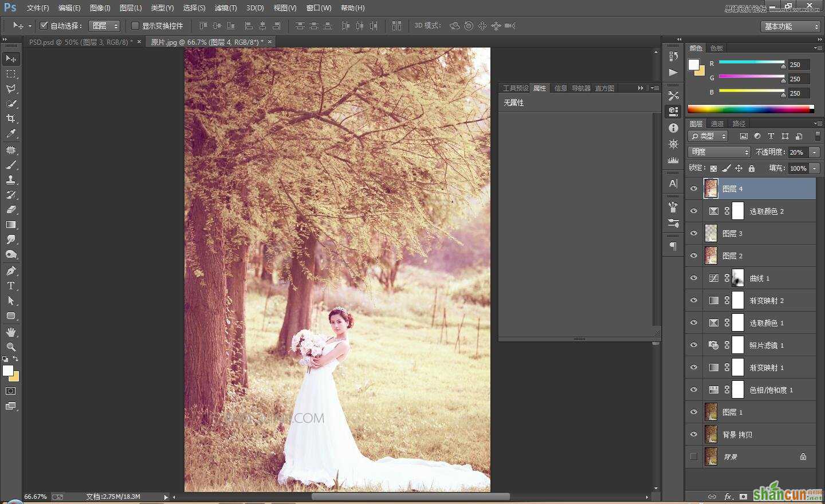Switch to the 直方图 histogram tab

tap(604, 88)
